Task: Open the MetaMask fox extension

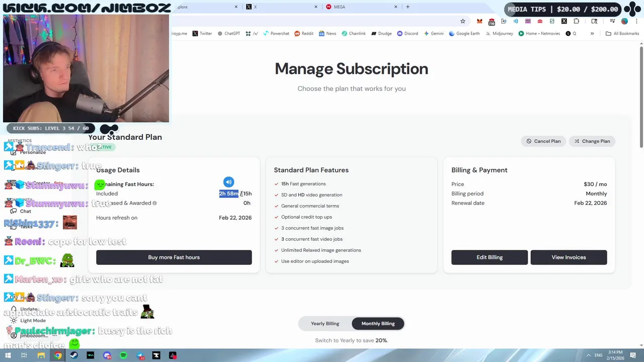Action: click(x=479, y=21)
